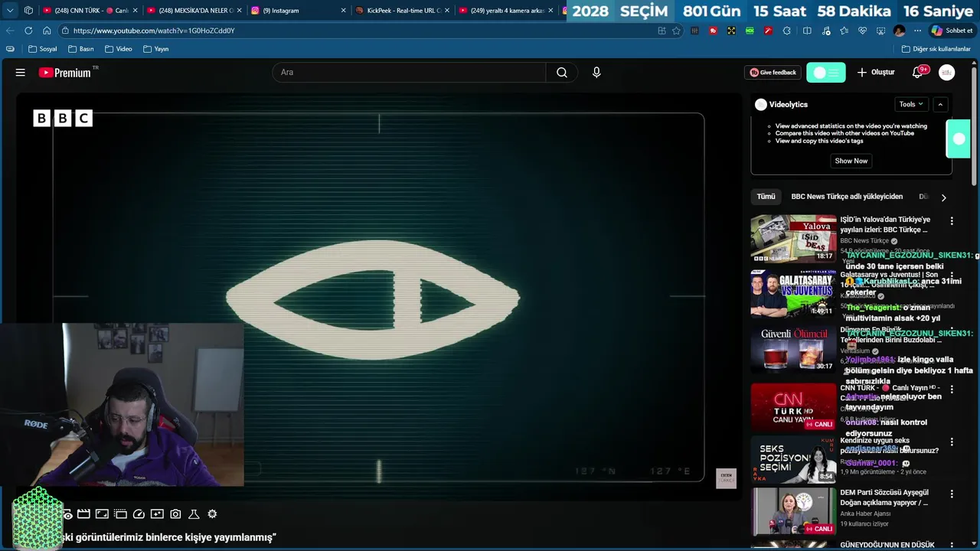Open the DEM Parti Sözcüsü video thumbnail
Image resolution: width=980 pixels, height=551 pixels.
(793, 511)
